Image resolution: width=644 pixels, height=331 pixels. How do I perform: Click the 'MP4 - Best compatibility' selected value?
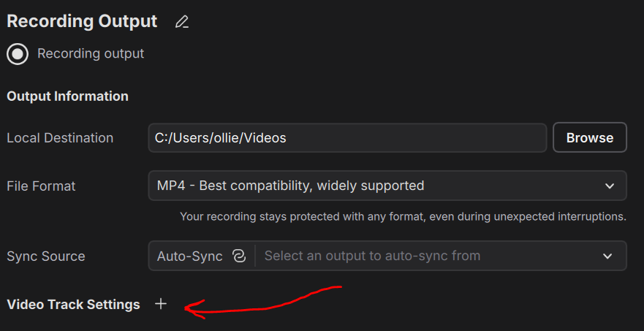(290, 186)
